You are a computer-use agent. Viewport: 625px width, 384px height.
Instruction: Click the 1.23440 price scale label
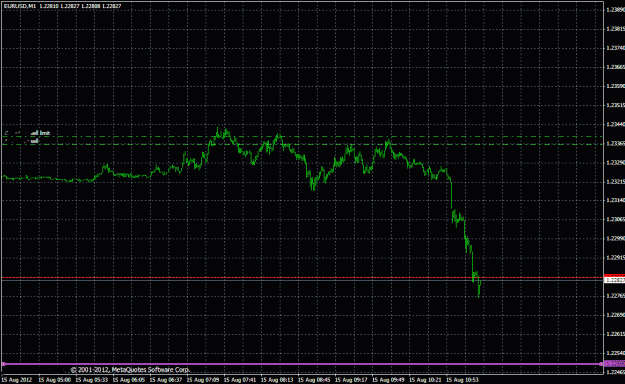(x=615, y=124)
